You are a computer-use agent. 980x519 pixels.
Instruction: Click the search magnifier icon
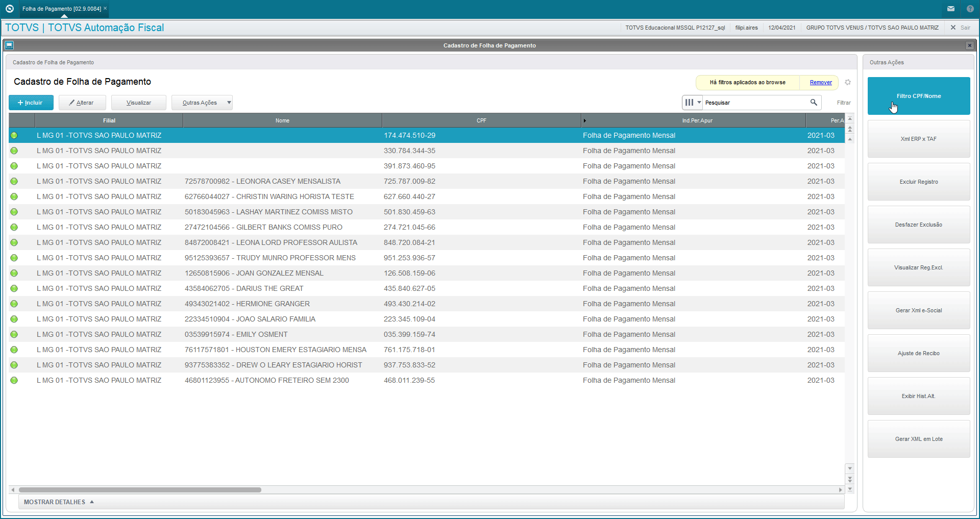pyautogui.click(x=814, y=103)
